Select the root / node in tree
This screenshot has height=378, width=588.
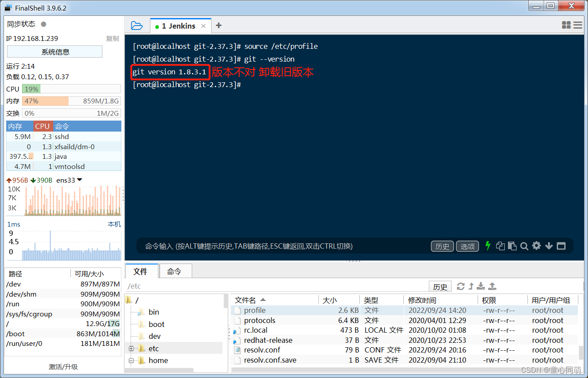[137, 301]
